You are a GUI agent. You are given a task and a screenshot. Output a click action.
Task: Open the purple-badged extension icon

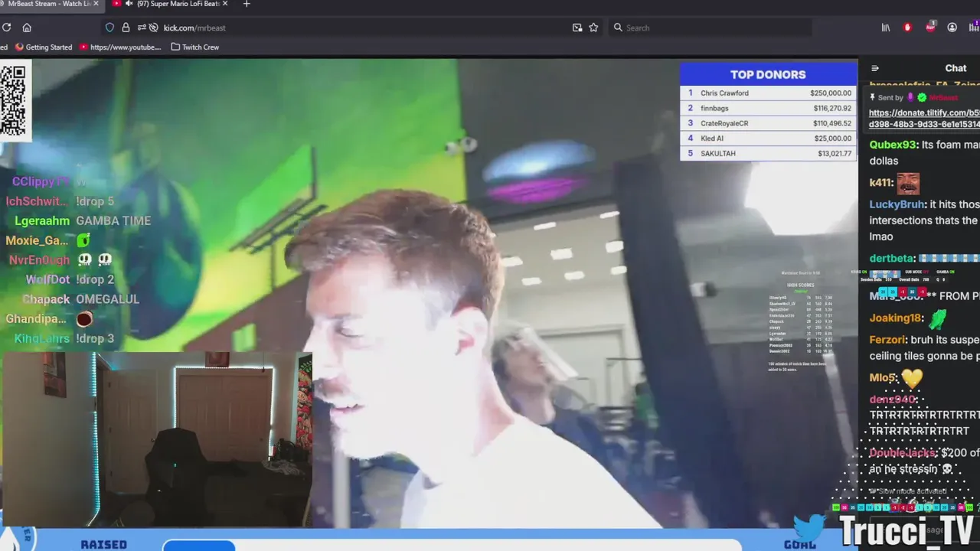pos(974,28)
